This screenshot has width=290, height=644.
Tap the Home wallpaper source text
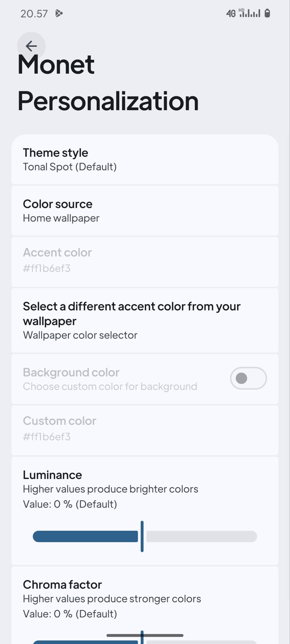[61, 218]
